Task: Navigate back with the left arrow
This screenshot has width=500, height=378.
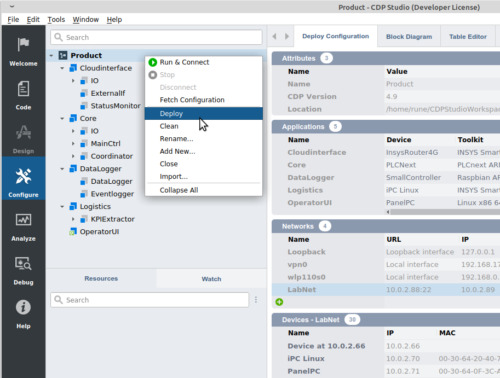Action: pyautogui.click(x=274, y=36)
